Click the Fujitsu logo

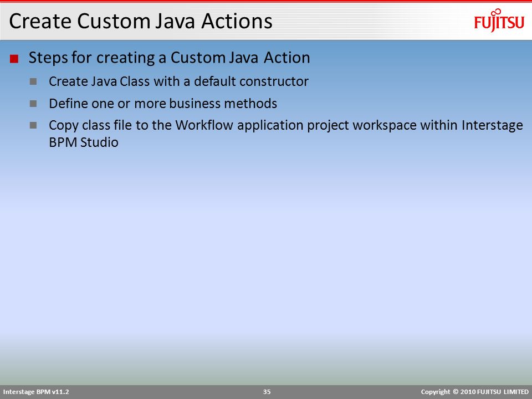click(x=499, y=21)
